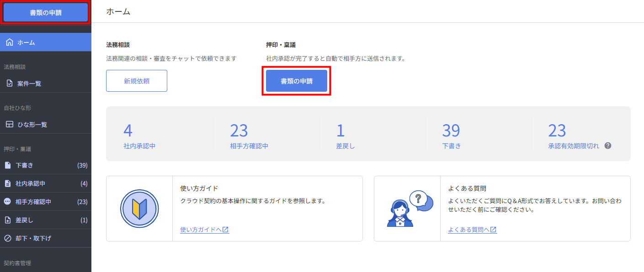Click the ひな形一覧 template layout icon
The height and width of the screenshot is (272, 644).
(x=9, y=125)
